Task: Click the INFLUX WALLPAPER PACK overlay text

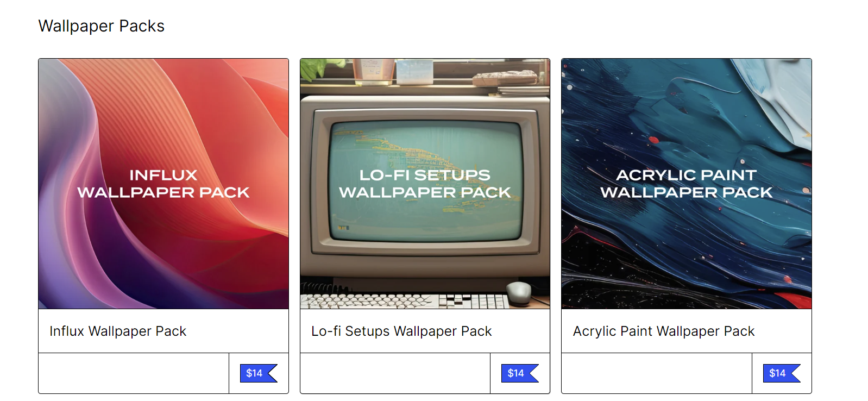Action: pyautogui.click(x=163, y=184)
